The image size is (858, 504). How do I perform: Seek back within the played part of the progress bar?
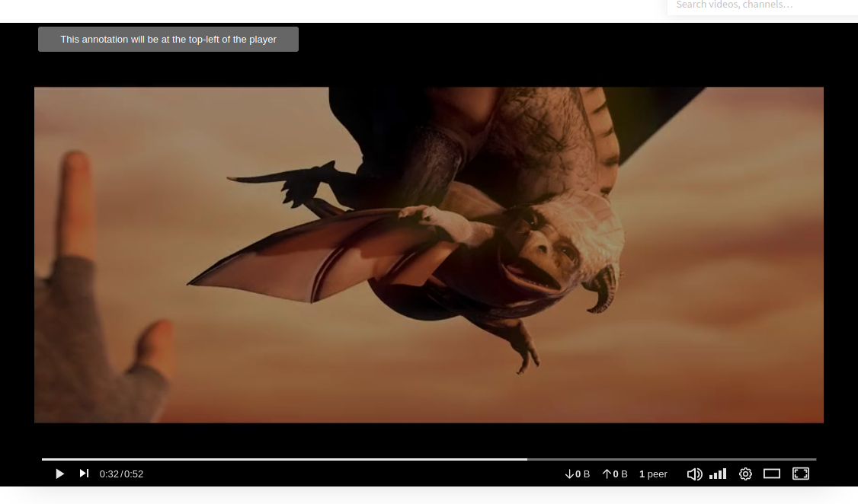pos(282,459)
